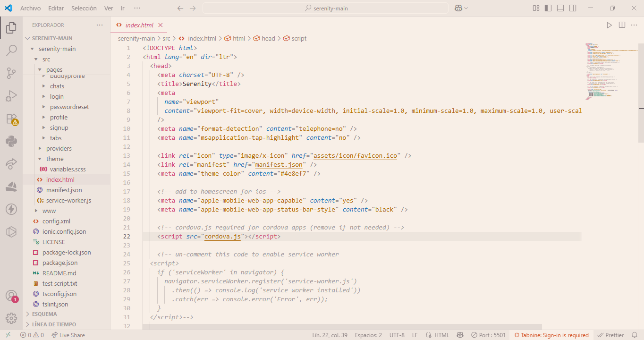Run the file with the play icon
Image resolution: width=644 pixels, height=340 pixels.
pyautogui.click(x=609, y=25)
